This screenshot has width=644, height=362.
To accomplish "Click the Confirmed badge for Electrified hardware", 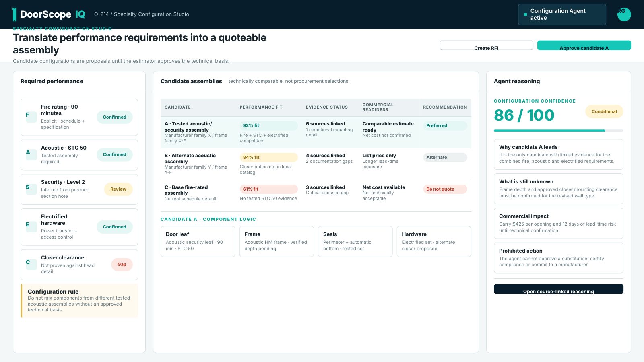I will tap(115, 227).
